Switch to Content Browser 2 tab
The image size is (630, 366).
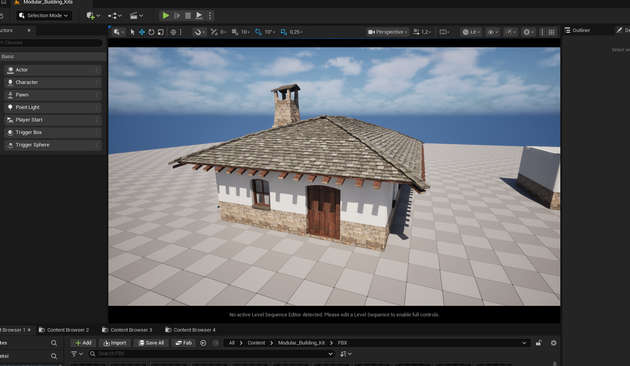pyautogui.click(x=64, y=330)
